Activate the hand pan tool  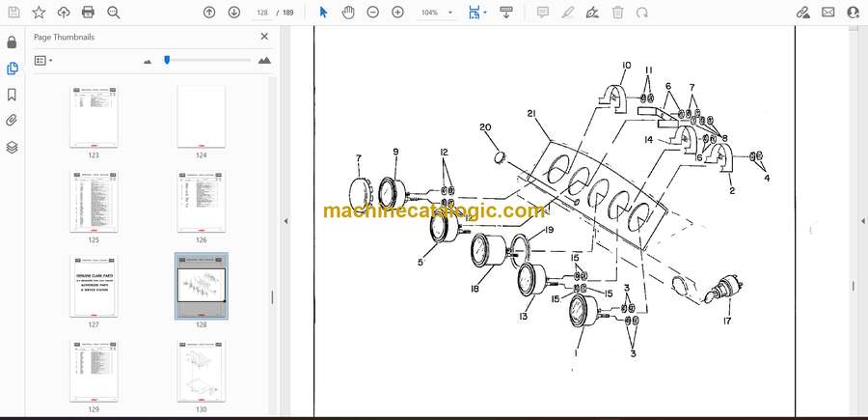pos(348,13)
